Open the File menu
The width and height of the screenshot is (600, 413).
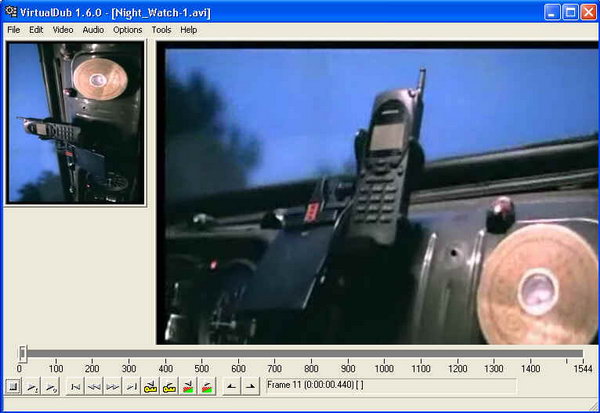pos(14,30)
